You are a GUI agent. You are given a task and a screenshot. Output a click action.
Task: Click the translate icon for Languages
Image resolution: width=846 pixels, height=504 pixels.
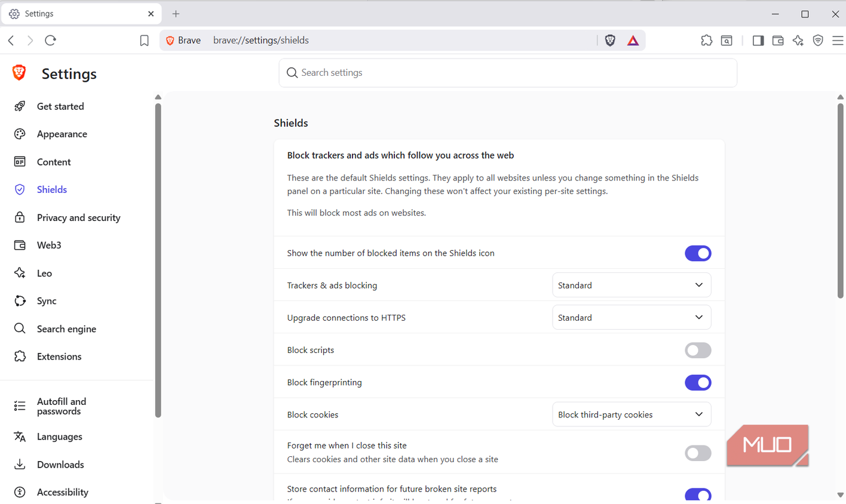point(20,437)
